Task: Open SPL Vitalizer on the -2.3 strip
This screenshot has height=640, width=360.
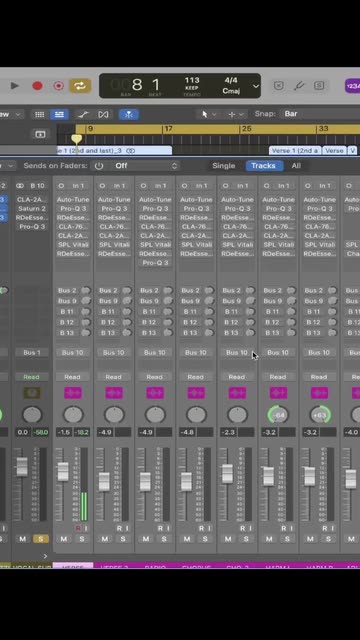Action: coord(237,244)
